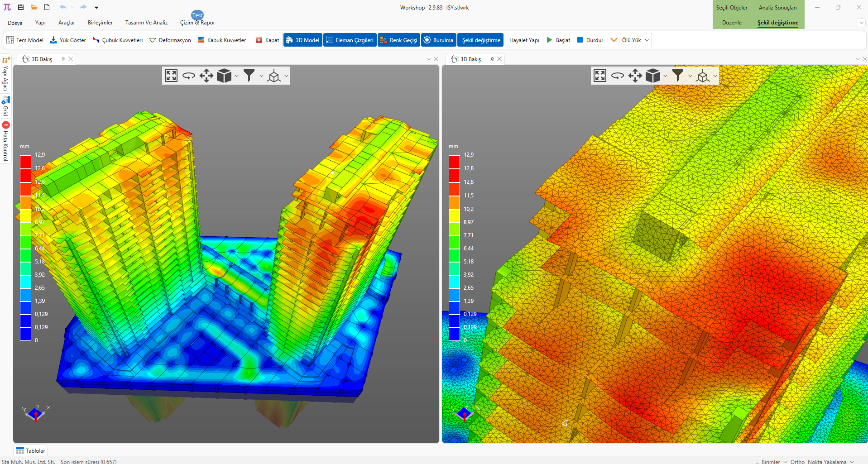
Task: Open the Tablolar panel at bottom
Action: pos(31,451)
